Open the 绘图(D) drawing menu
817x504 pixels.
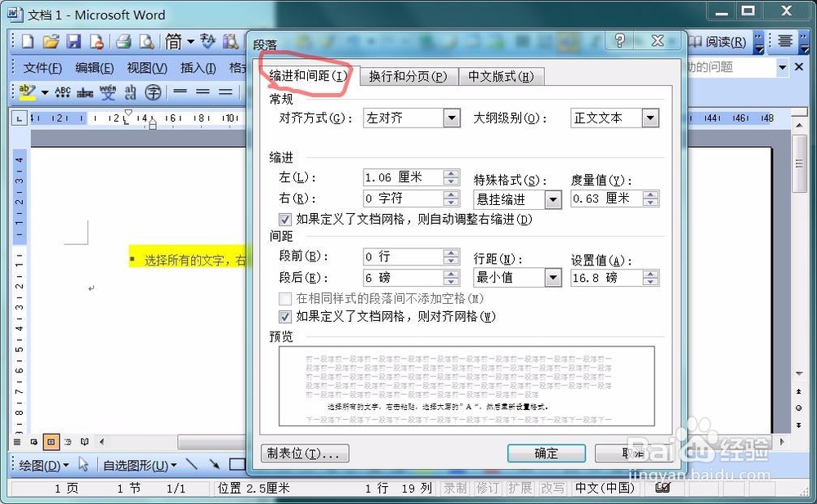pos(44,465)
